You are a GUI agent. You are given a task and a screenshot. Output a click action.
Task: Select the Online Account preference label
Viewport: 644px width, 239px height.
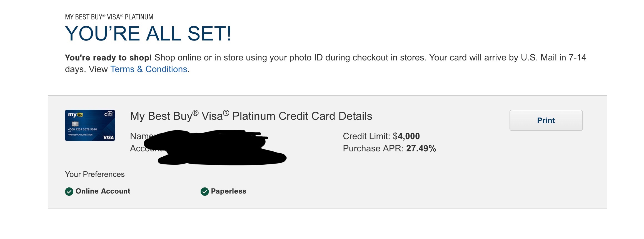pyautogui.click(x=103, y=191)
